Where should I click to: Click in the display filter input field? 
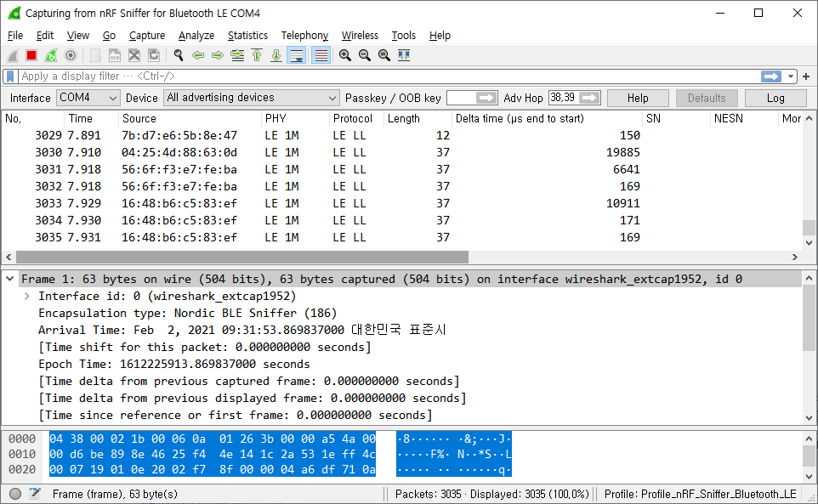coord(389,76)
